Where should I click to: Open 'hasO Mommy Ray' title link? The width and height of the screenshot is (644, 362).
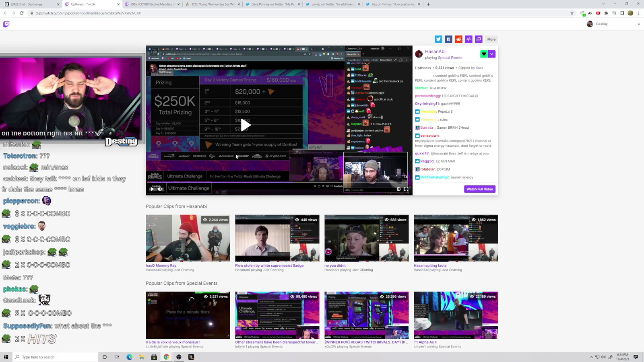tap(161, 265)
